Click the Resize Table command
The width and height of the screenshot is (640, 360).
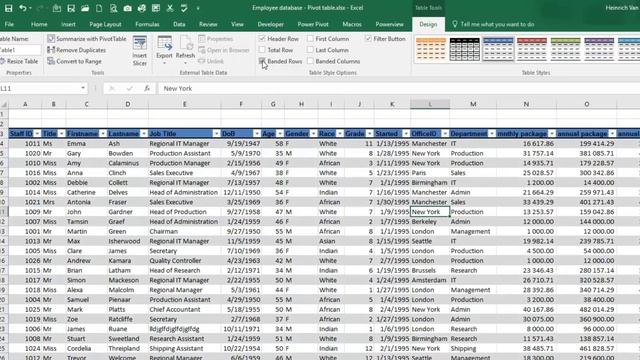coord(19,61)
